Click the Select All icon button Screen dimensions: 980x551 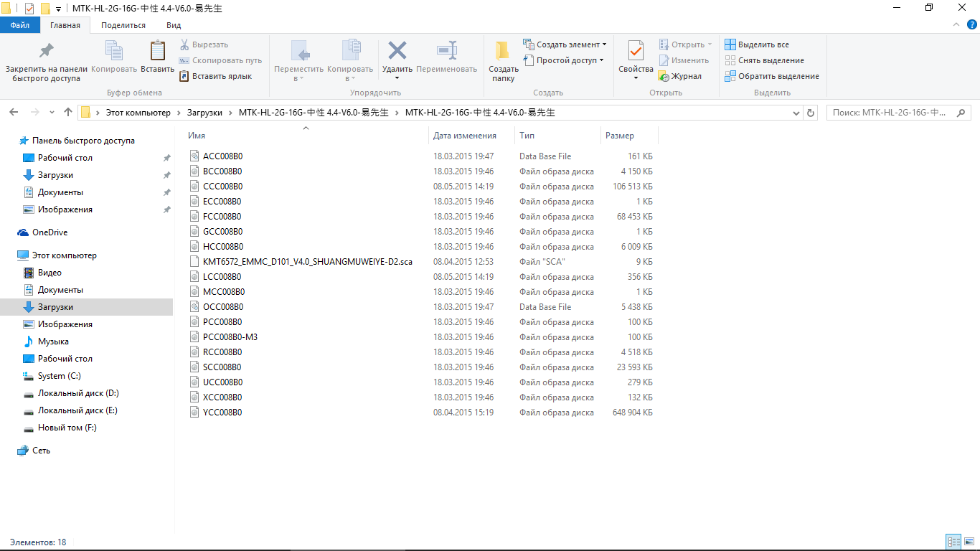[730, 44]
